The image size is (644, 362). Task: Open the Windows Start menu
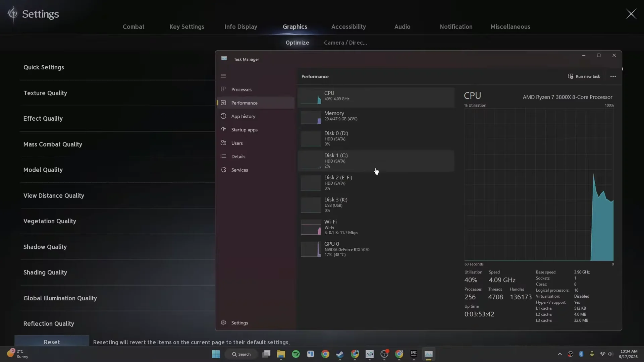216,354
